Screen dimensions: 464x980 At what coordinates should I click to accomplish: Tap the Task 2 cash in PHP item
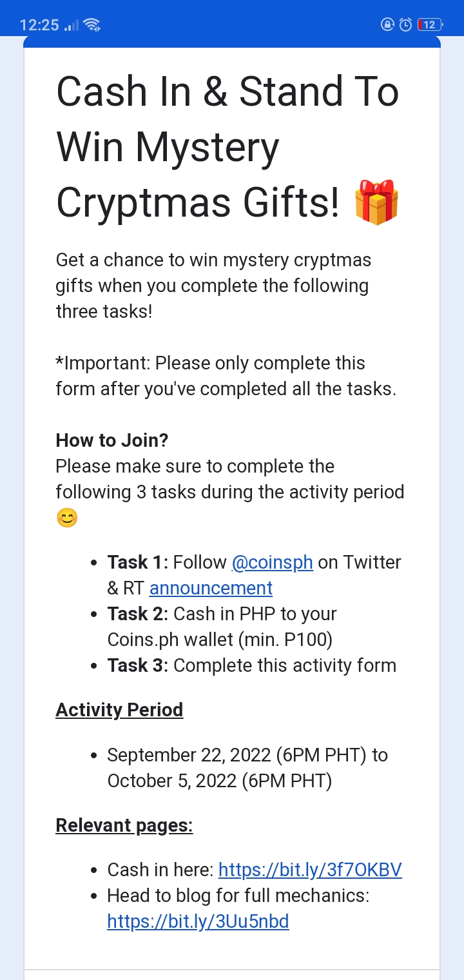(x=222, y=627)
